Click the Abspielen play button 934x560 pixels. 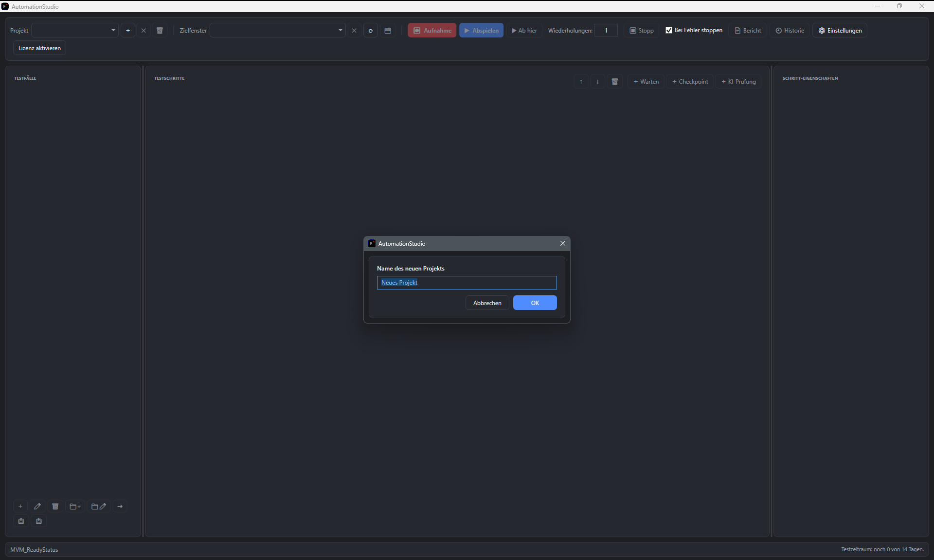(x=481, y=30)
